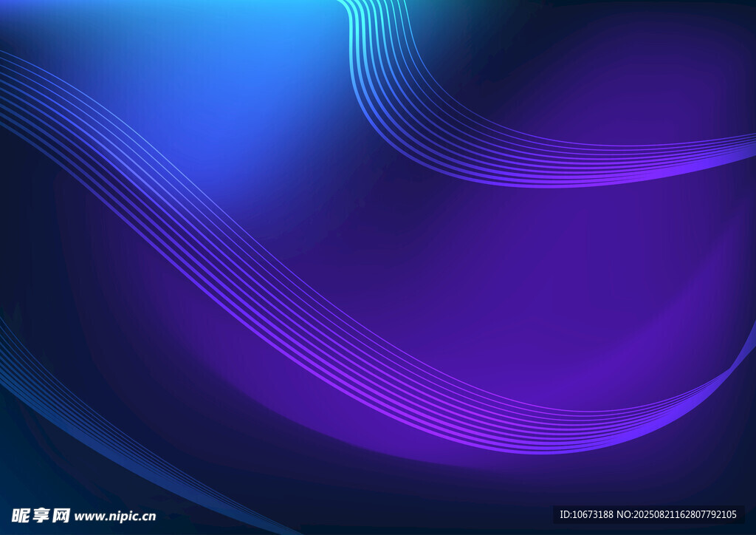Click the 网 character in the watermark logo
Image resolution: width=756 pixels, height=535 pixels.
61,516
